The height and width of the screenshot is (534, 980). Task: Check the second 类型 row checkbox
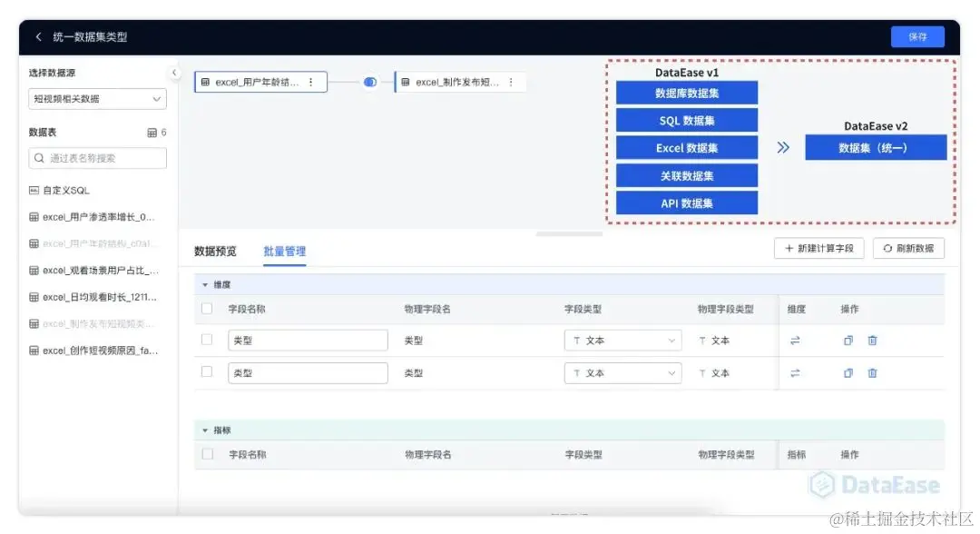click(x=207, y=372)
